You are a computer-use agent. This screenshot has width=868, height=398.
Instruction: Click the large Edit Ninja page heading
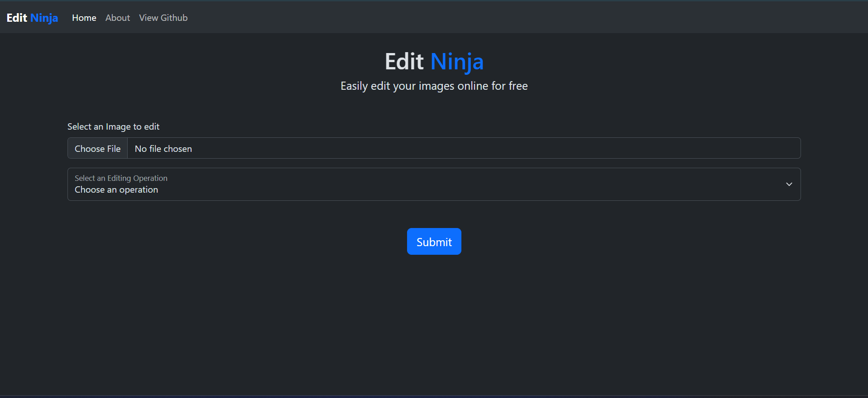434,61
